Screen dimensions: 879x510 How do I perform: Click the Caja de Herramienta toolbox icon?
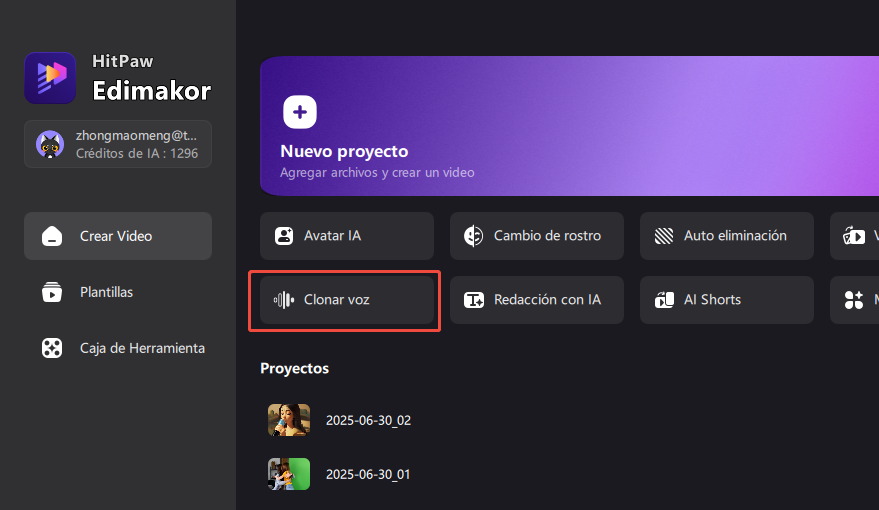point(52,348)
